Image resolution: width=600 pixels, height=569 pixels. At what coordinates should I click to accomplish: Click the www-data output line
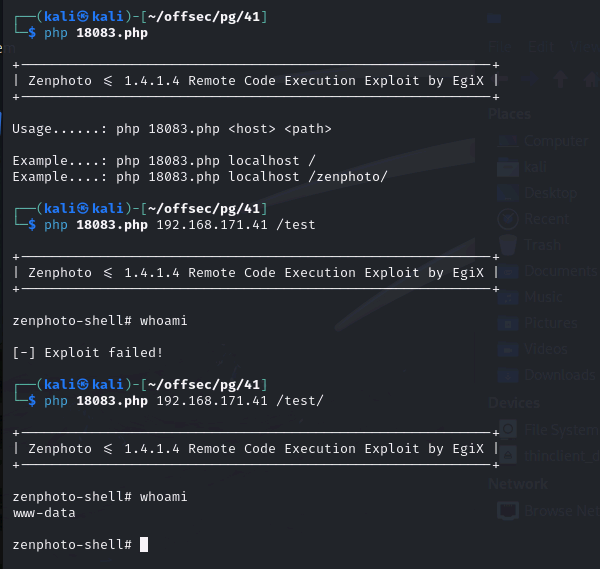44,513
